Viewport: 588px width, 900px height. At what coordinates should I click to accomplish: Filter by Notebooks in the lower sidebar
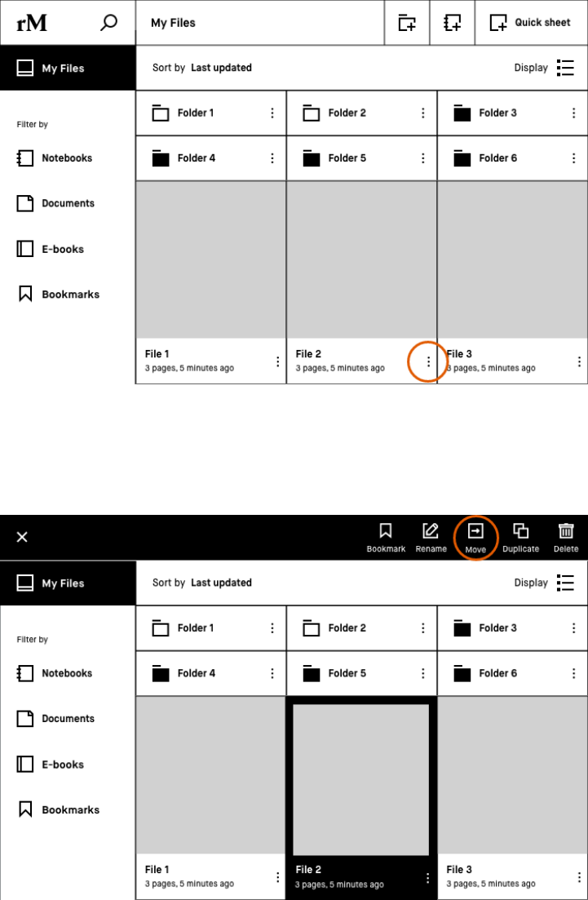click(x=55, y=672)
